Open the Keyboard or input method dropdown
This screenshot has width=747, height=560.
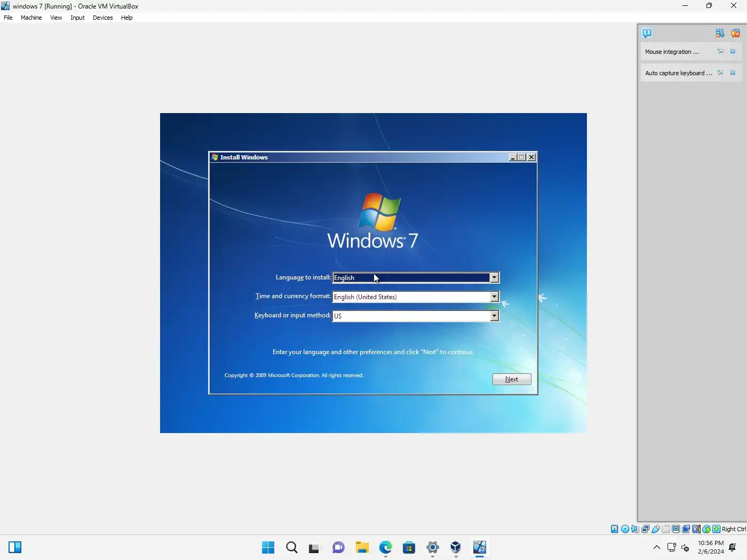(494, 316)
